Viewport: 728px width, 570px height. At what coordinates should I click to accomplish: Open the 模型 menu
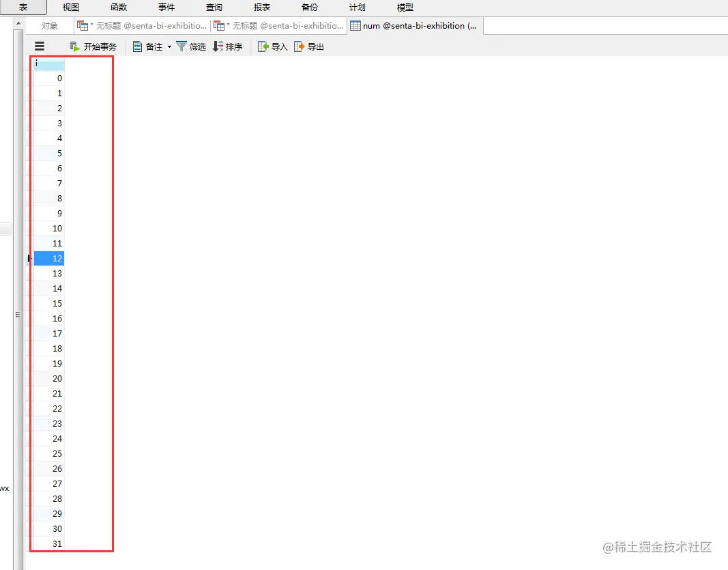click(405, 8)
